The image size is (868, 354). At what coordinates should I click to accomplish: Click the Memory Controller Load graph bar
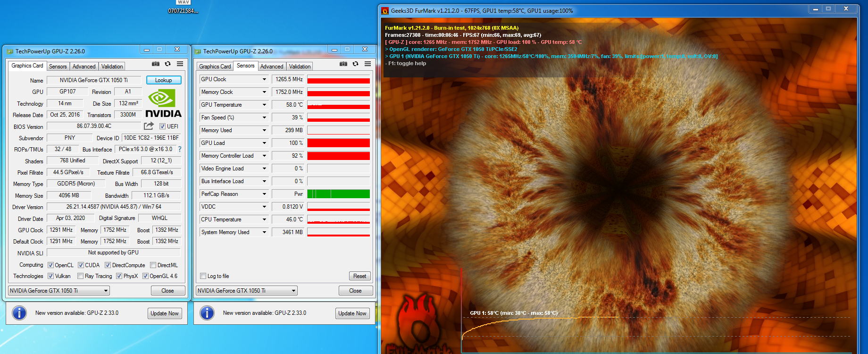(338, 156)
